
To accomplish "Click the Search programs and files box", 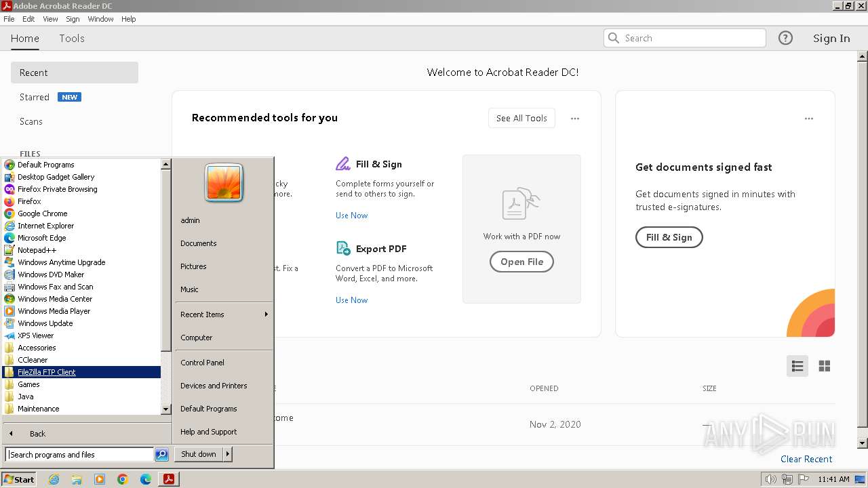I will tap(79, 455).
